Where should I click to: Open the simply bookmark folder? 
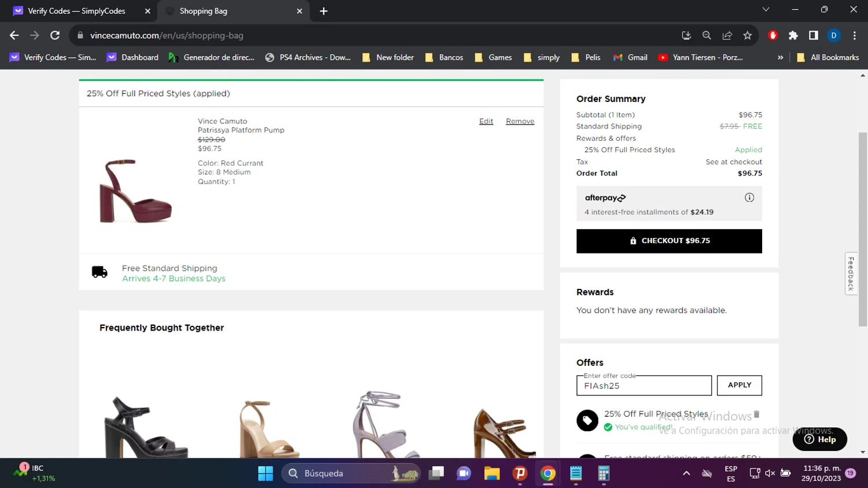(542, 57)
